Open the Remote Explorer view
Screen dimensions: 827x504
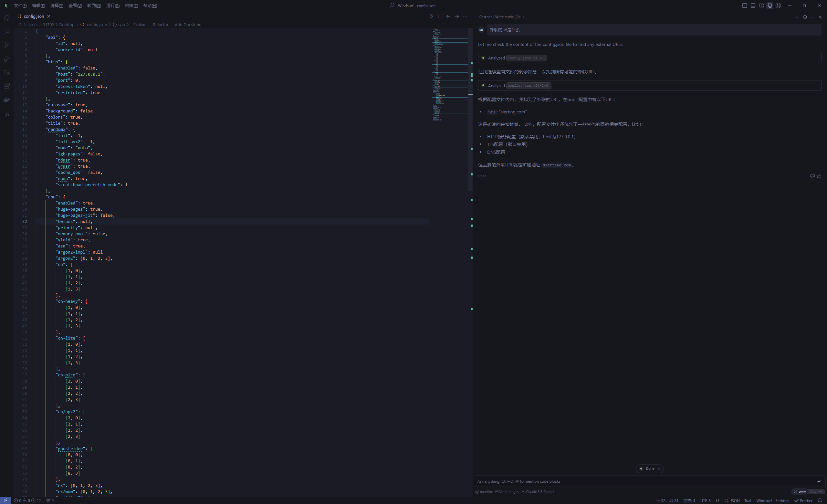(x=7, y=72)
